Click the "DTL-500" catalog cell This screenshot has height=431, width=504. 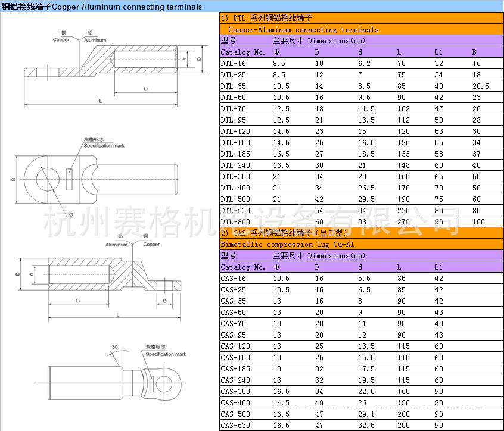pyautogui.click(x=235, y=199)
